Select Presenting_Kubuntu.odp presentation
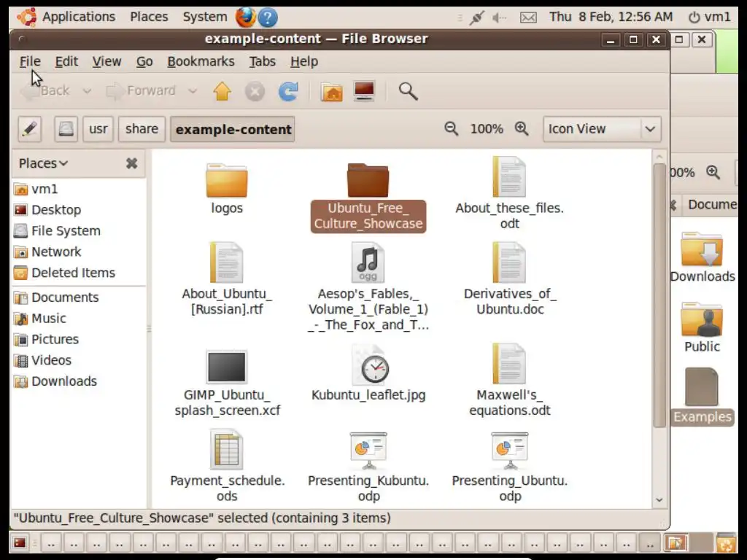 (x=368, y=467)
